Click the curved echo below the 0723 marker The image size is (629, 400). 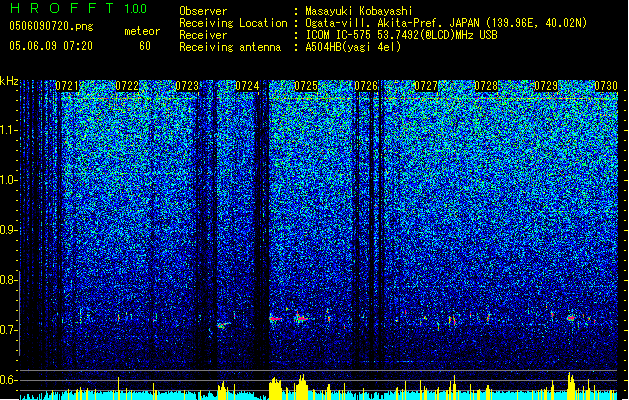(x=224, y=325)
